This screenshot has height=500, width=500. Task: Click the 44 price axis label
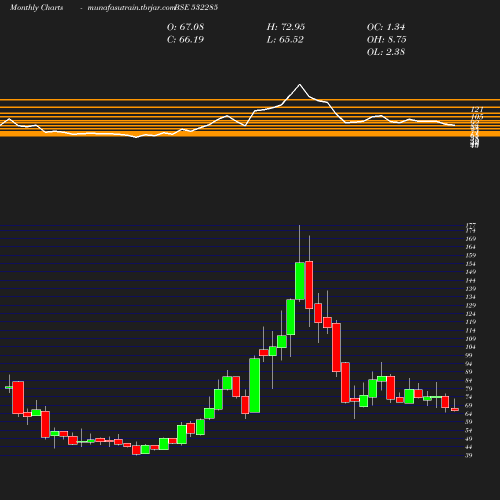point(469,447)
